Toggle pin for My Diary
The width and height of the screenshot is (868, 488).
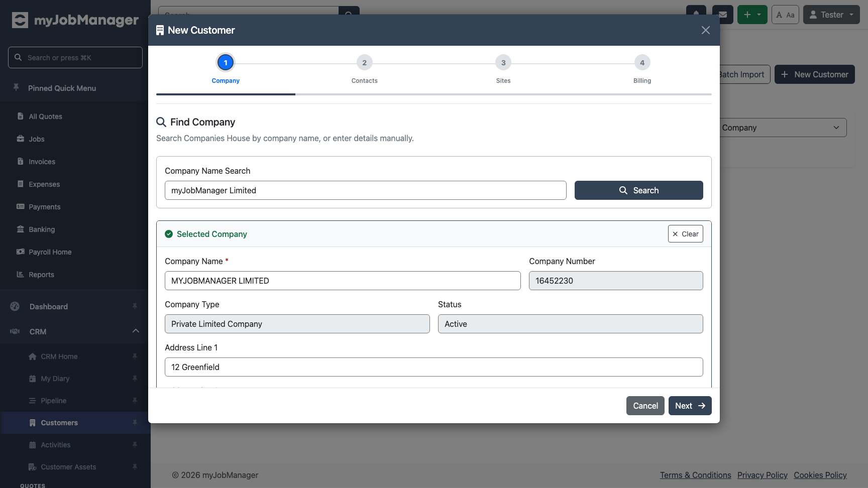[x=135, y=379]
